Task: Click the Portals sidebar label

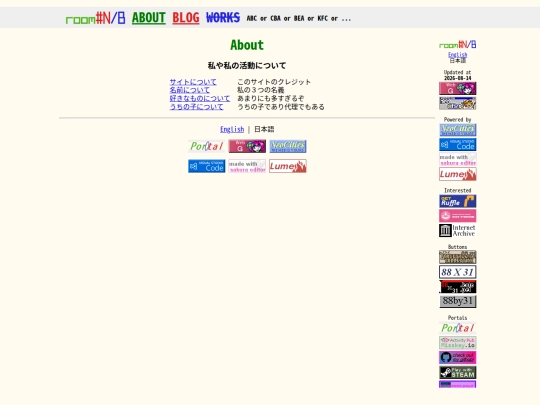Action: click(x=458, y=318)
